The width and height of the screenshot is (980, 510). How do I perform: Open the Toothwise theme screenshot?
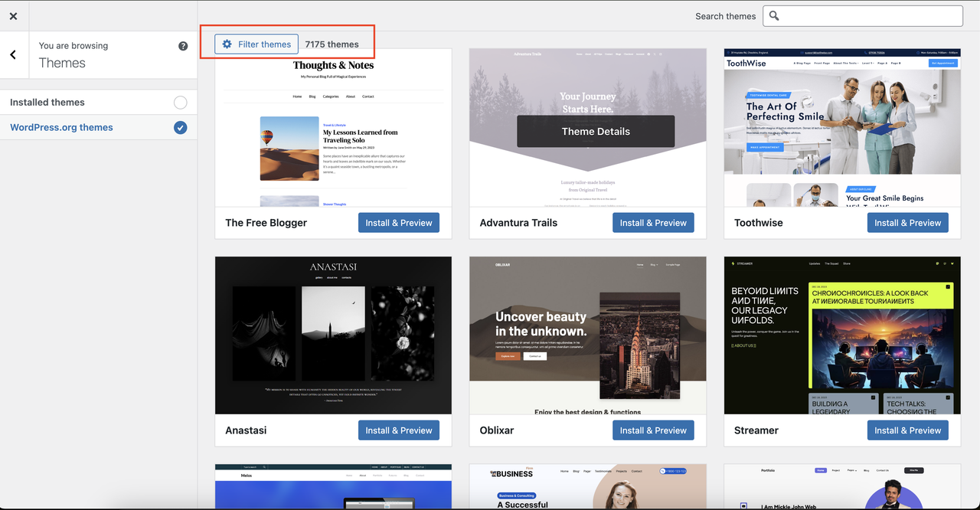tap(842, 128)
